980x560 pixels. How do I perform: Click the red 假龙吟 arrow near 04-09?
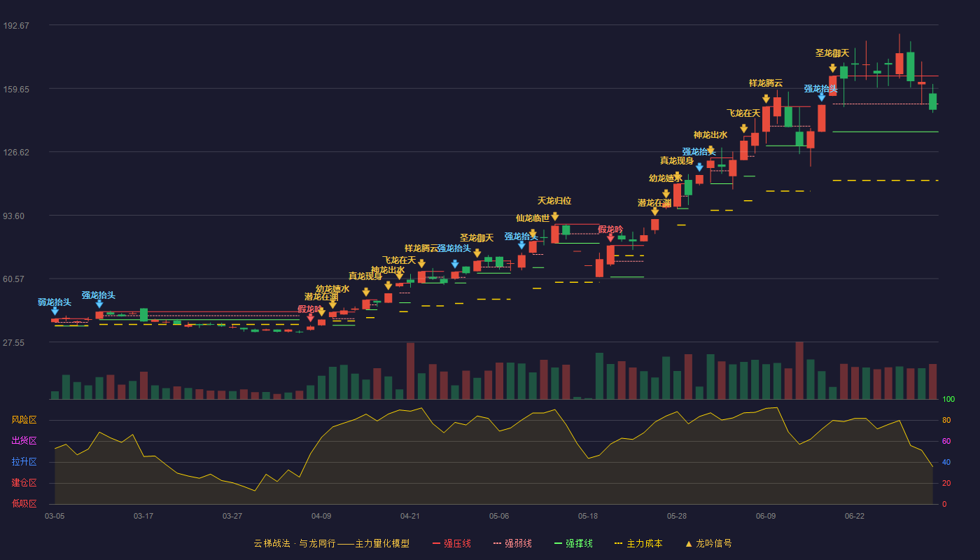click(x=311, y=318)
